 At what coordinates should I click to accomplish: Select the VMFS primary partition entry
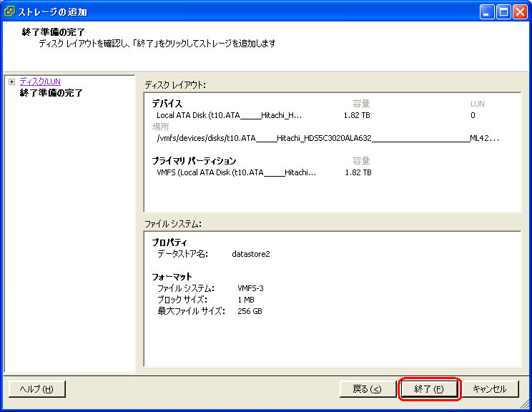pos(236,172)
